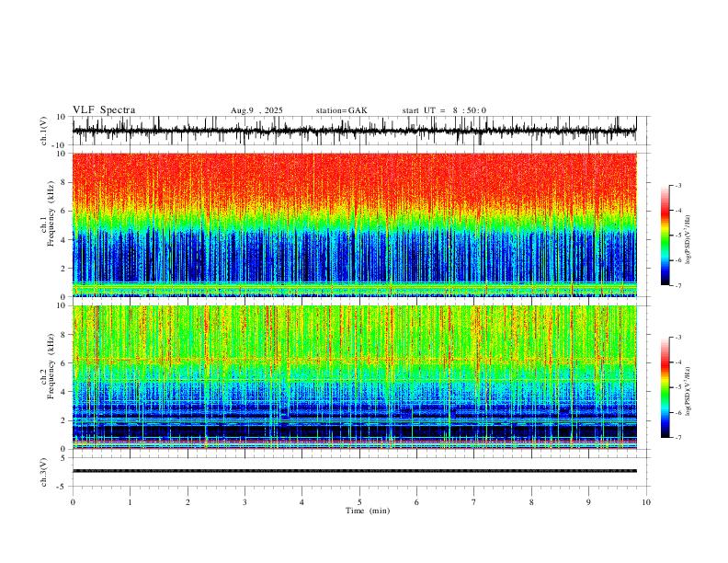Click the "9" tick on the time axis

[x=588, y=502]
